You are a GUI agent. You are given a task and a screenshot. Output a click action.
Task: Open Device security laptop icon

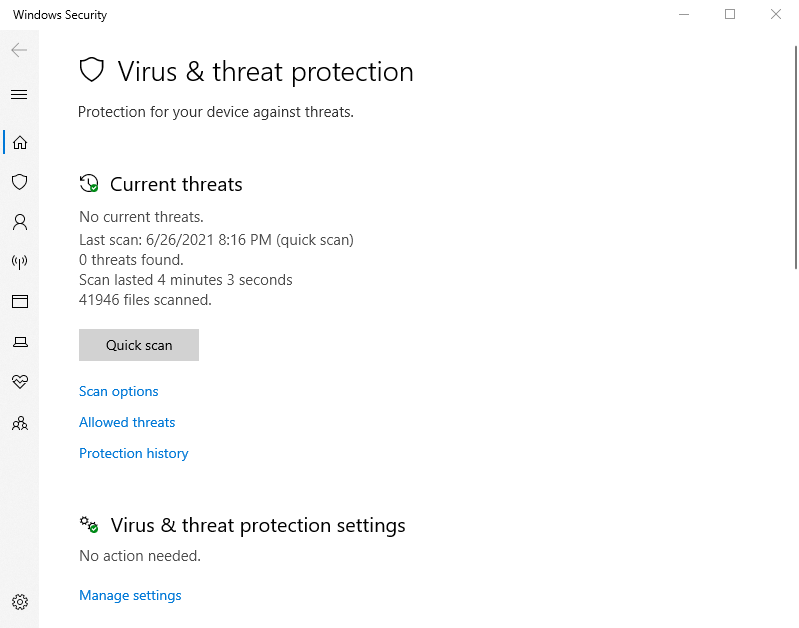pos(19,342)
